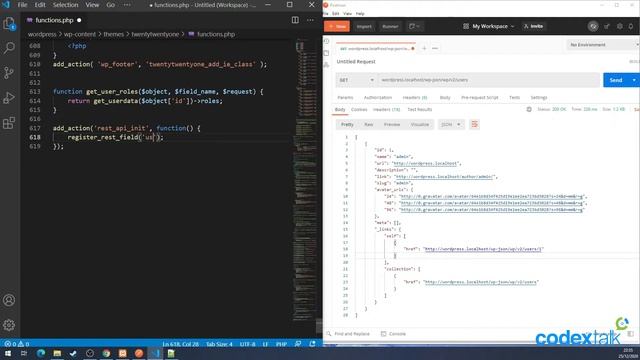Open the Run and Debug view
640x360 pixels.
tap(9, 98)
